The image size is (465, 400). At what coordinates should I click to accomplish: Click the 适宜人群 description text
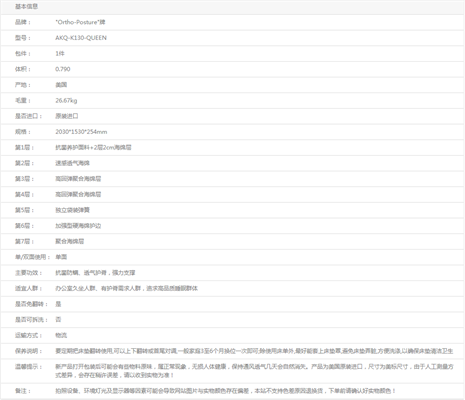(x=126, y=289)
